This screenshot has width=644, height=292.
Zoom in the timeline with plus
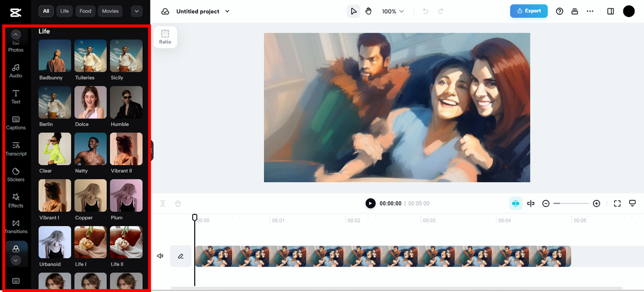coord(597,204)
